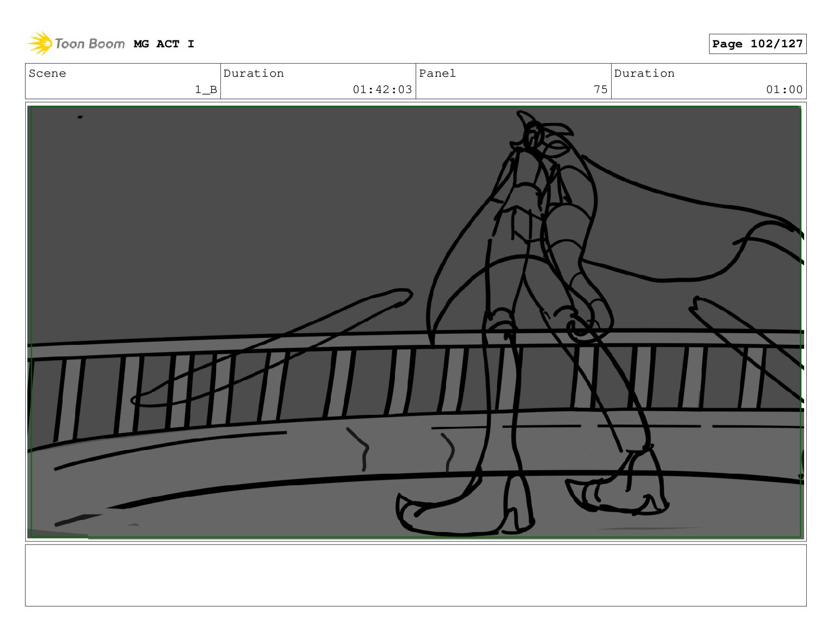Click the storyboard panel drawing thumbnail
This screenshot has width=832, height=644.
415,322
